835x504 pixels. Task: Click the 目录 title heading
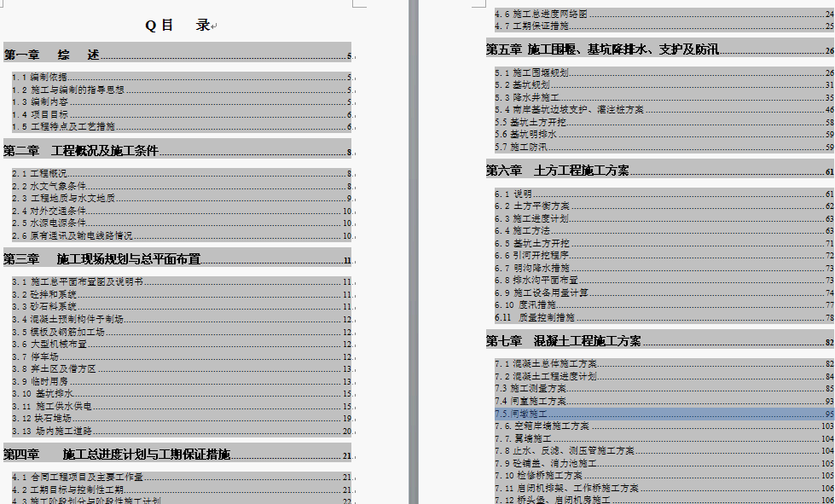177,26
